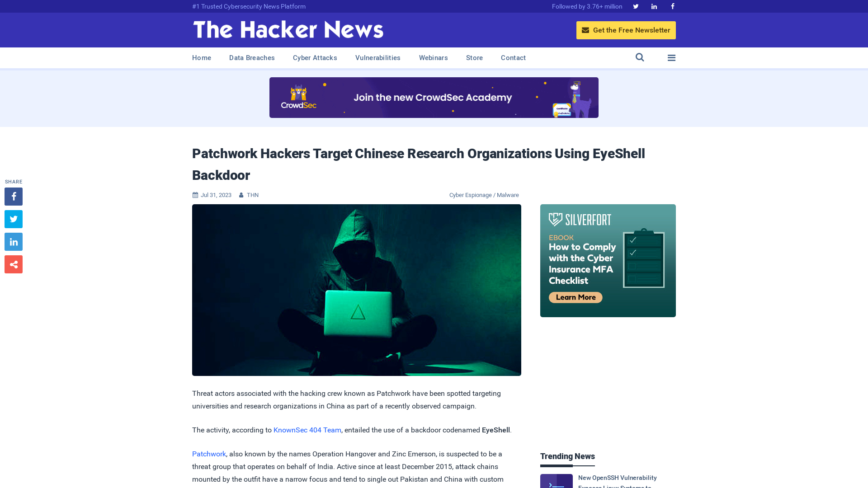This screenshot has height=488, width=868.
Task: Click the Facebook share icon on left sidebar
Action: (13, 197)
